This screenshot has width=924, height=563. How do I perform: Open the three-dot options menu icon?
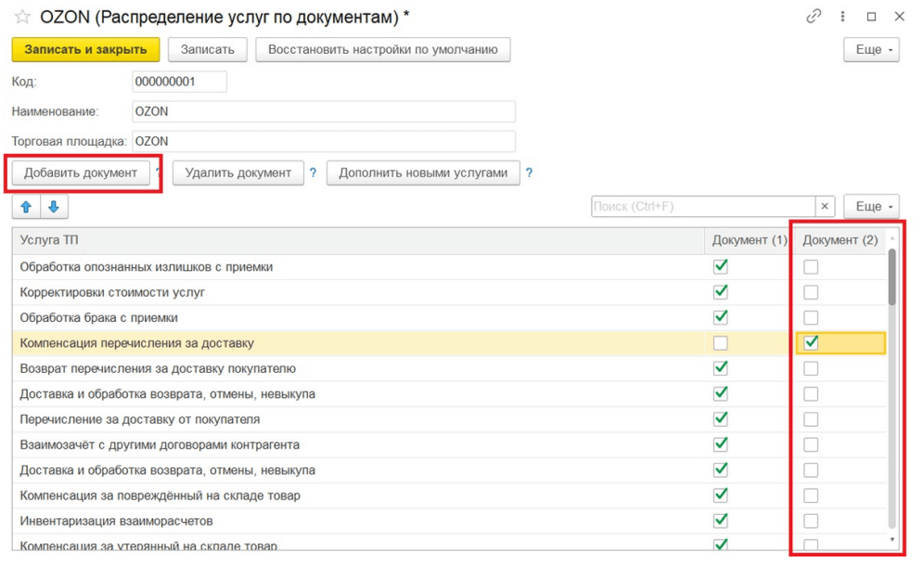click(x=842, y=17)
